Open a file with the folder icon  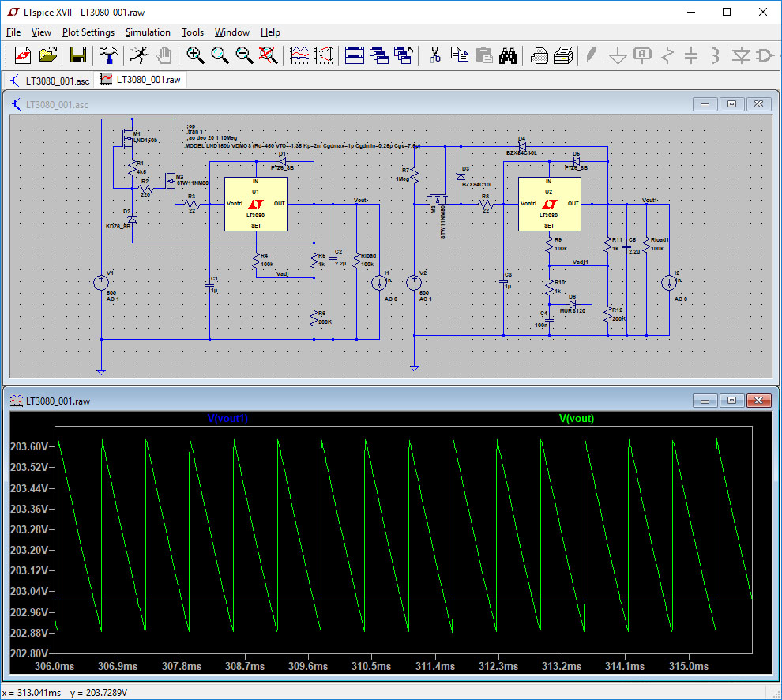coord(48,55)
